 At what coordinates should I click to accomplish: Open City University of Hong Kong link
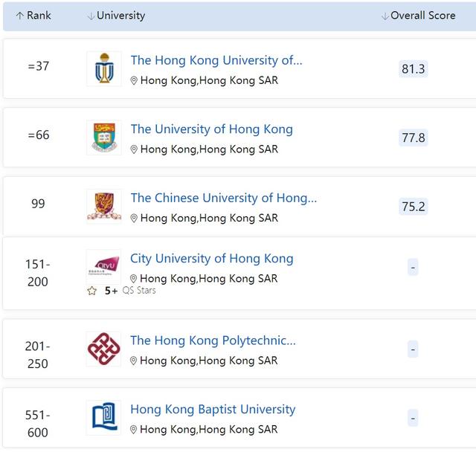(211, 259)
